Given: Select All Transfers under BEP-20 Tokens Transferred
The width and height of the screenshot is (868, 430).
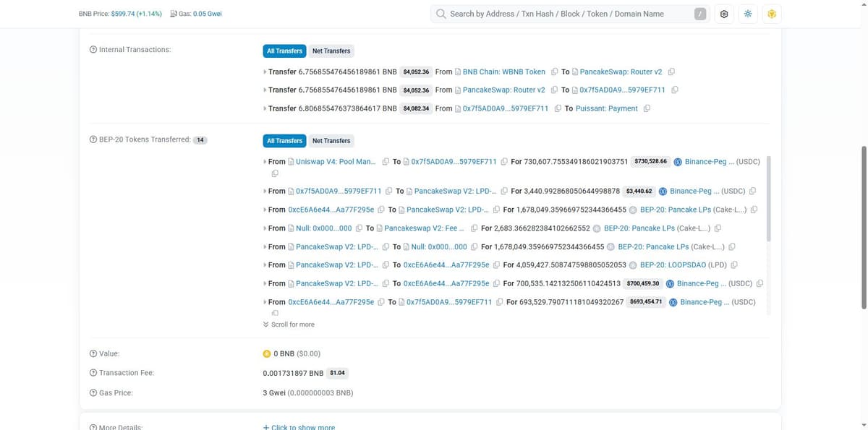Looking at the screenshot, I should pos(284,140).
